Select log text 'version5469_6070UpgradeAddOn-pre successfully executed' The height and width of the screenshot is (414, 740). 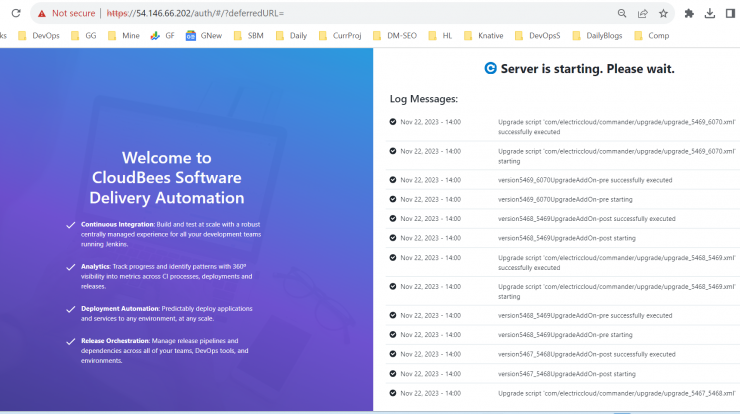click(585, 180)
